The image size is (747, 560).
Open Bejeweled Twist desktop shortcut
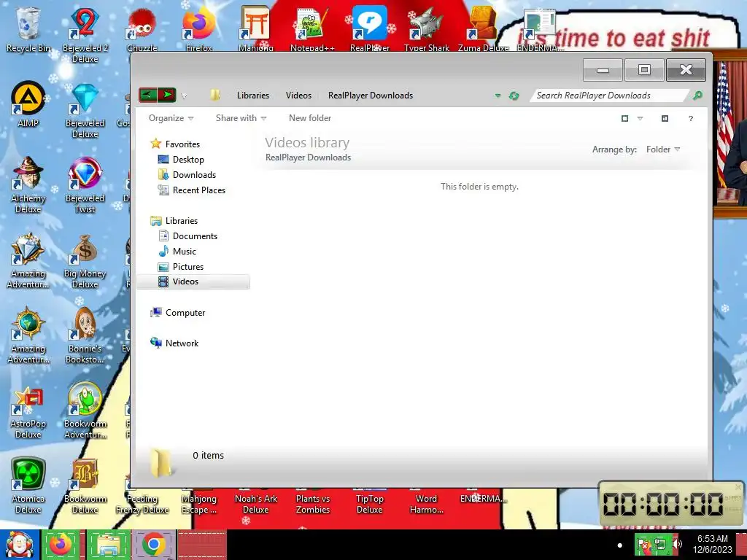pos(85,184)
